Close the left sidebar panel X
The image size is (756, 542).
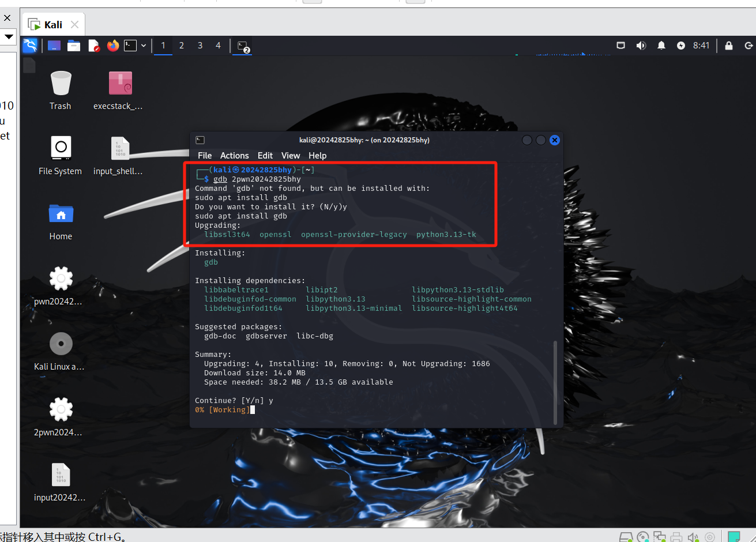click(x=7, y=18)
